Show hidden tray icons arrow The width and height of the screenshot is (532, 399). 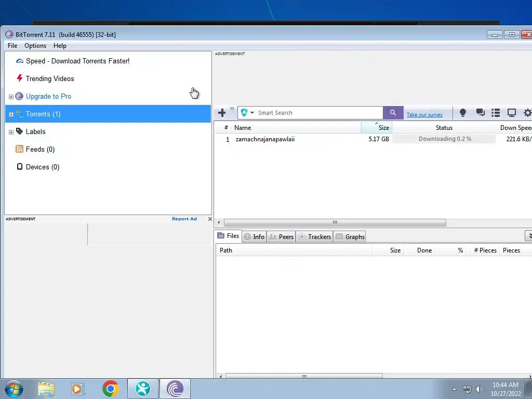454,389
